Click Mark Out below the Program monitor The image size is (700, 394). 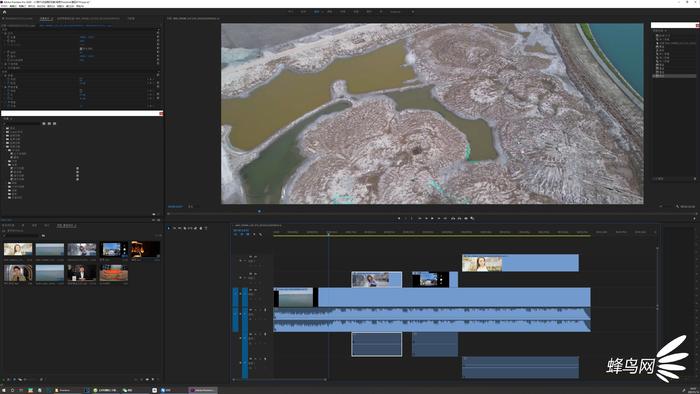[412, 218]
